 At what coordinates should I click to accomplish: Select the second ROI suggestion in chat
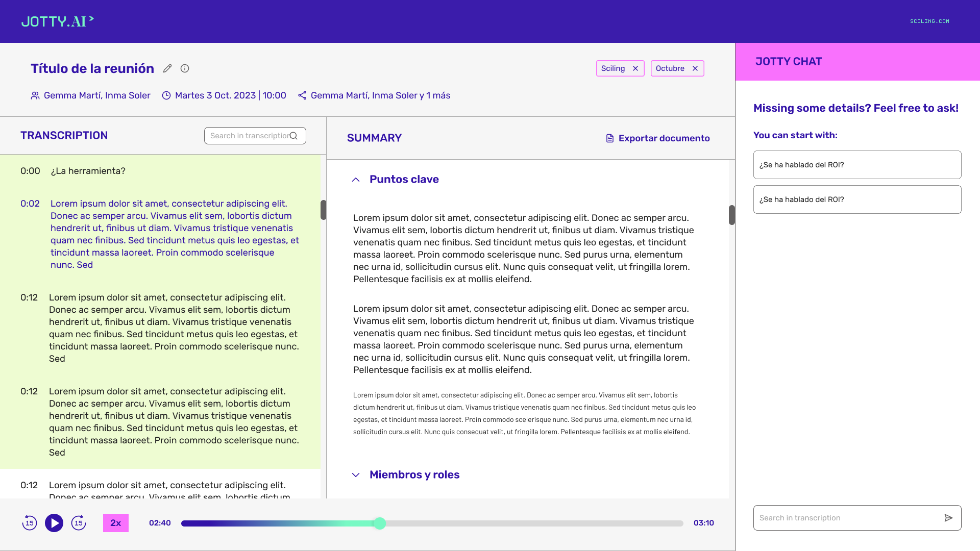pos(857,199)
